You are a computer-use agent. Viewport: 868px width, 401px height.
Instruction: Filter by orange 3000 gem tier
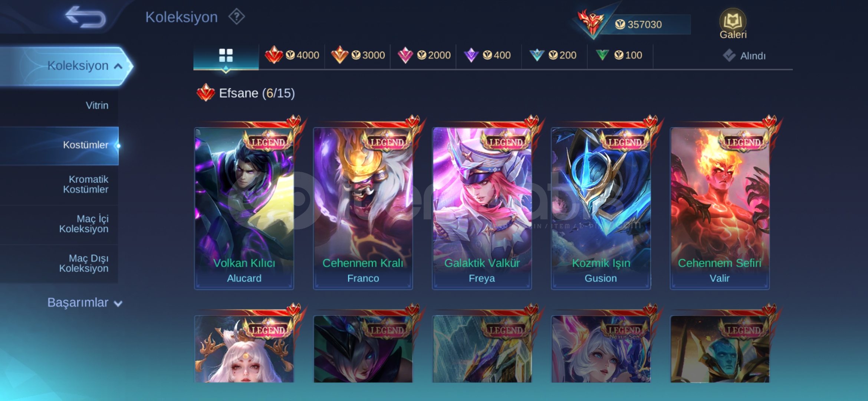(358, 55)
